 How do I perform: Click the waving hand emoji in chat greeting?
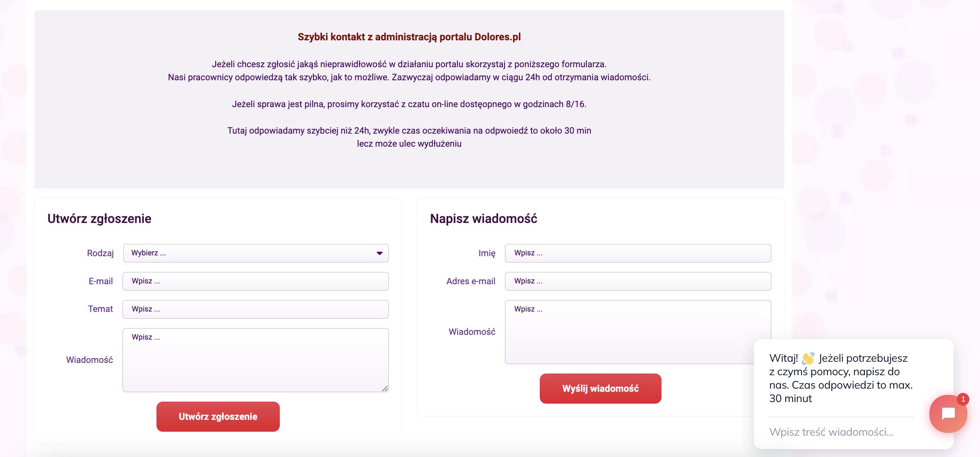click(x=808, y=358)
